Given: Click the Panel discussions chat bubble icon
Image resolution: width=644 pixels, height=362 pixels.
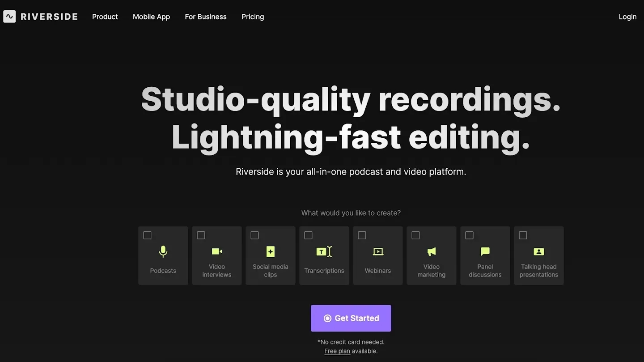Looking at the screenshot, I should [x=485, y=251].
